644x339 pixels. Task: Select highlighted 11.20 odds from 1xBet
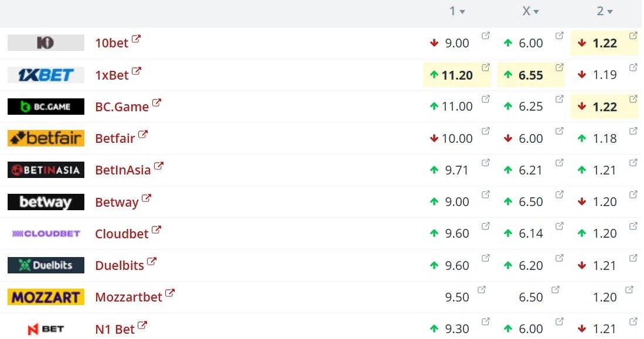point(456,75)
